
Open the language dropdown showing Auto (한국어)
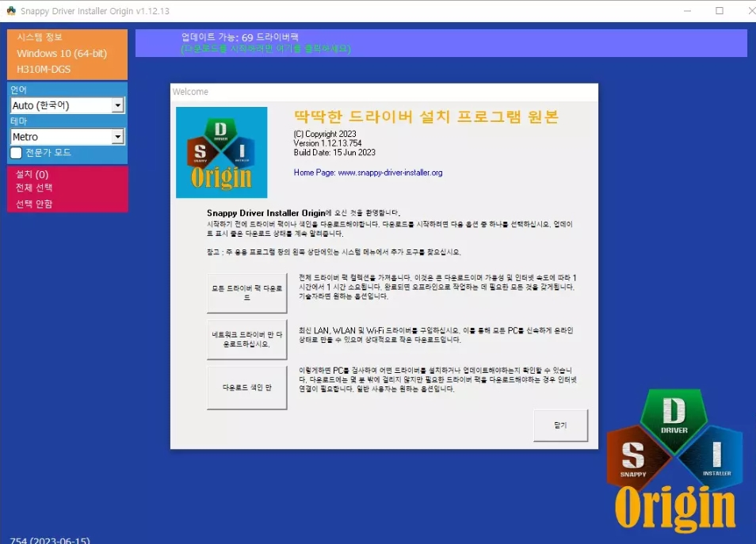(67, 105)
